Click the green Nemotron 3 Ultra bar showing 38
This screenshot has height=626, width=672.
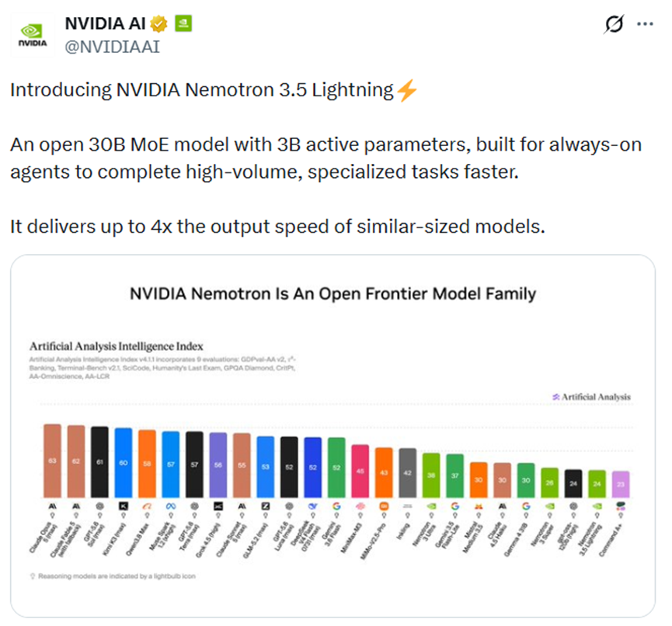point(431,475)
